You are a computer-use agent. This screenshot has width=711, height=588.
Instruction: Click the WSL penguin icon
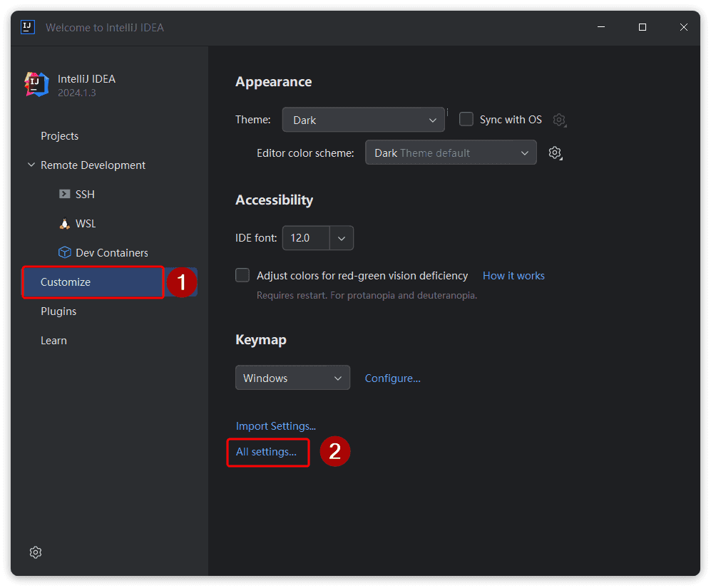(64, 224)
